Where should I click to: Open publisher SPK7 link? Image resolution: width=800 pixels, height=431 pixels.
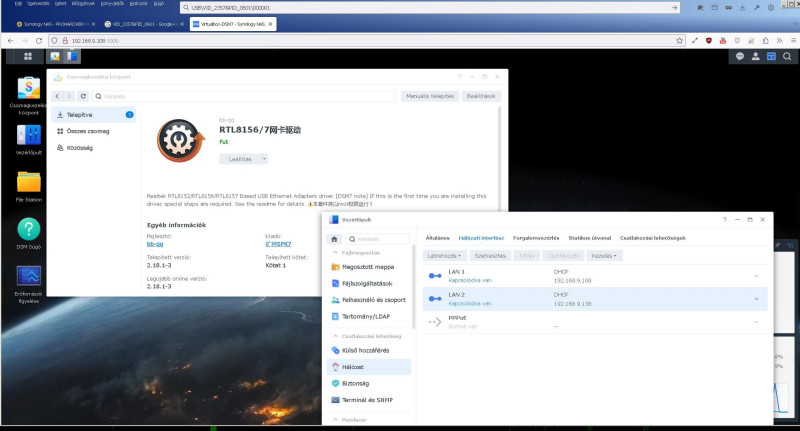point(278,244)
